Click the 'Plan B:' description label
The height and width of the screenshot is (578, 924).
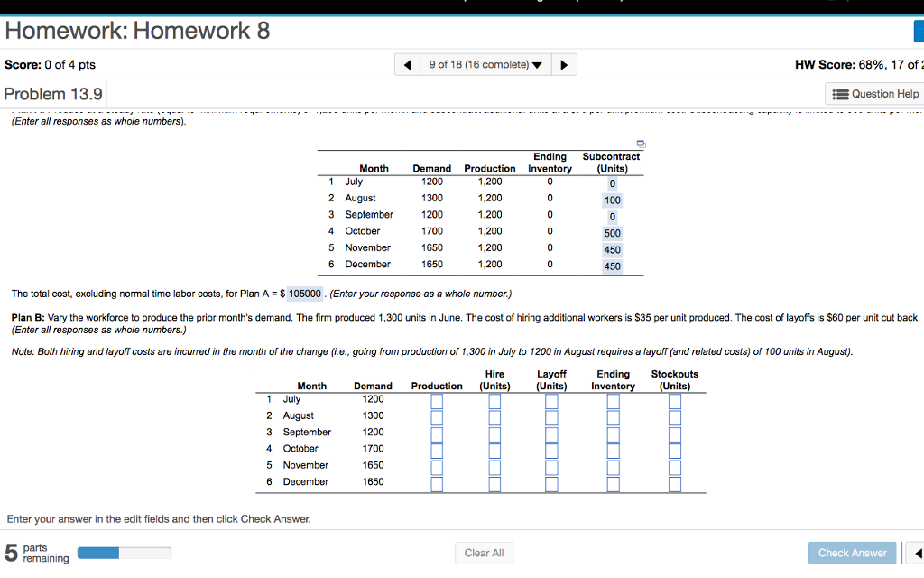pos(28,317)
